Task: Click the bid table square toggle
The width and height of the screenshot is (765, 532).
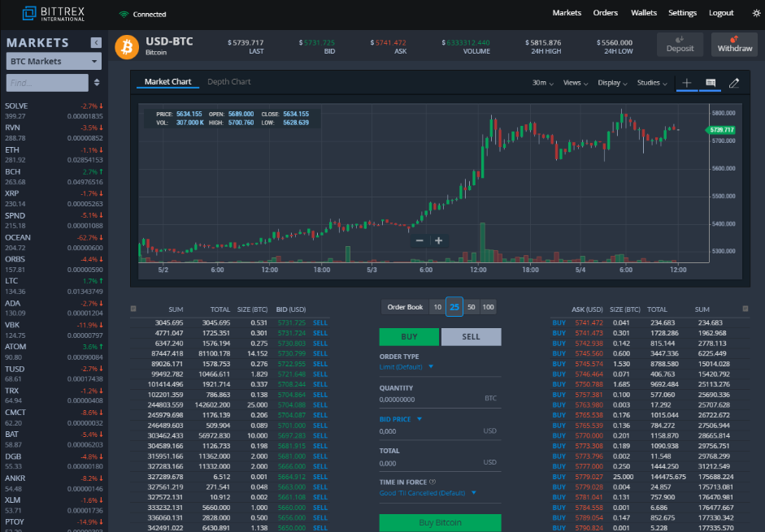Action: (133, 309)
